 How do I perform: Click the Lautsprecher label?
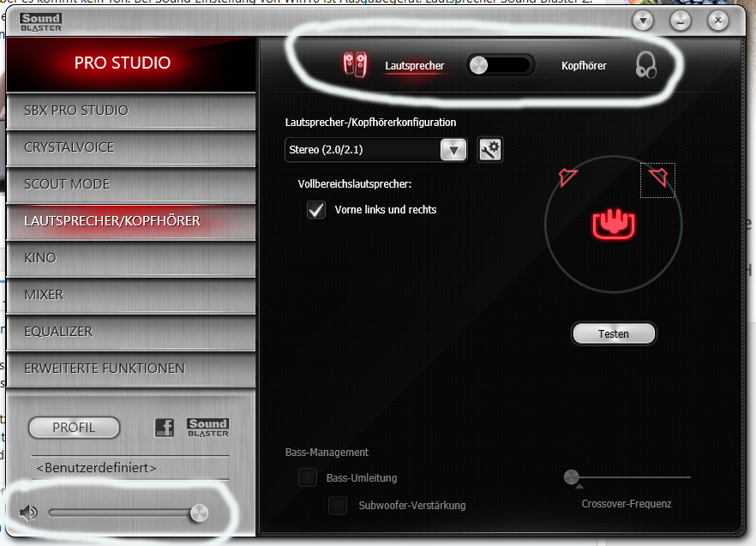[415, 66]
